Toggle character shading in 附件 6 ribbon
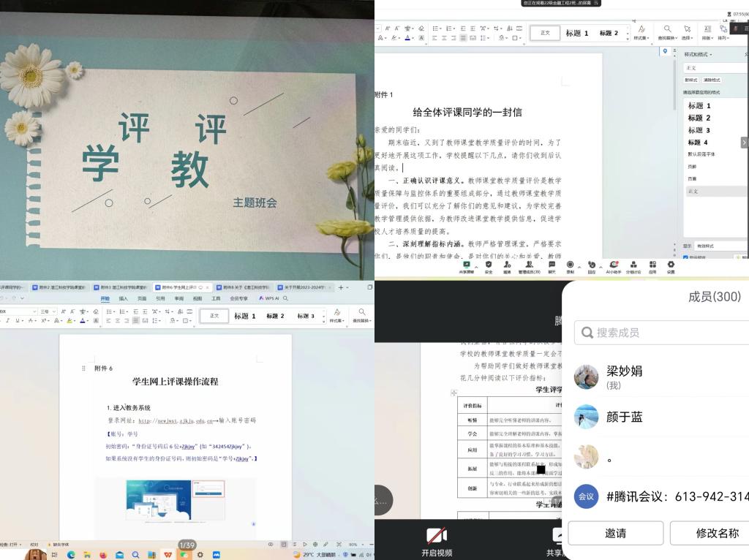The height and width of the screenshot is (560, 749). [96, 321]
